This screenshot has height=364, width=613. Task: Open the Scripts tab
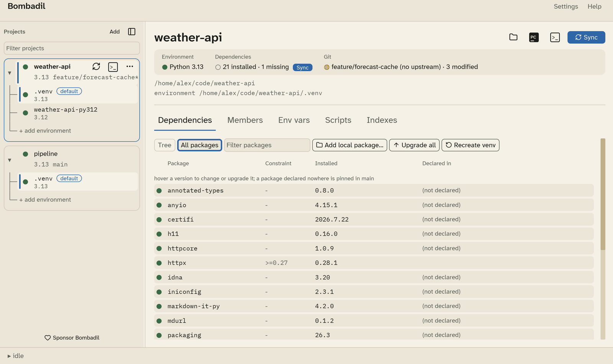click(x=338, y=120)
